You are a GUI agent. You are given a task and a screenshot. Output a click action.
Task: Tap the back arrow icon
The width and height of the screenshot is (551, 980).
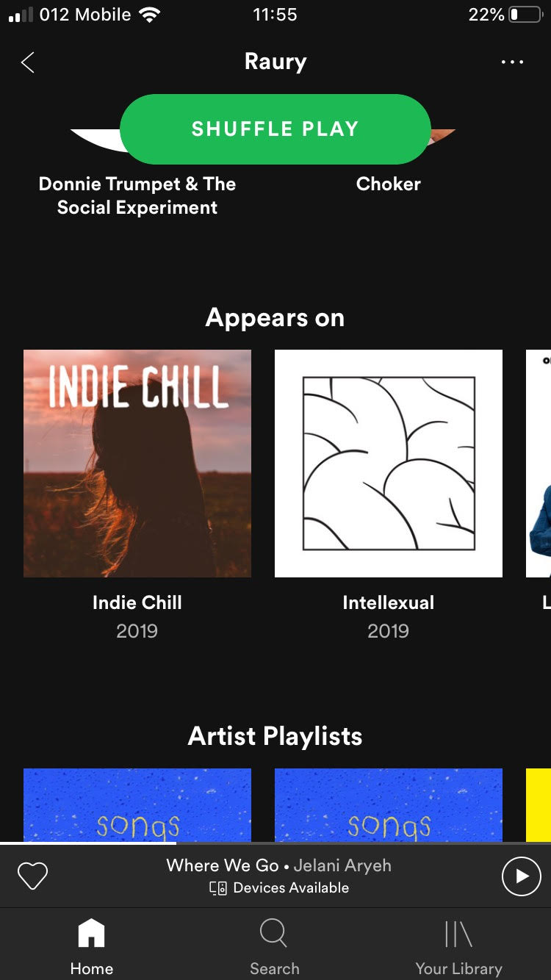[28, 62]
